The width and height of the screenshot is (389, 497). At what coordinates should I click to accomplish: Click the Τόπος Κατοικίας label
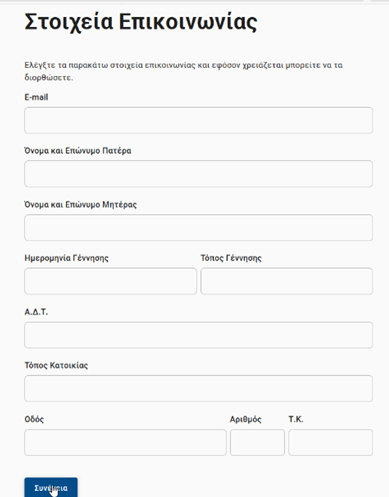(x=56, y=365)
